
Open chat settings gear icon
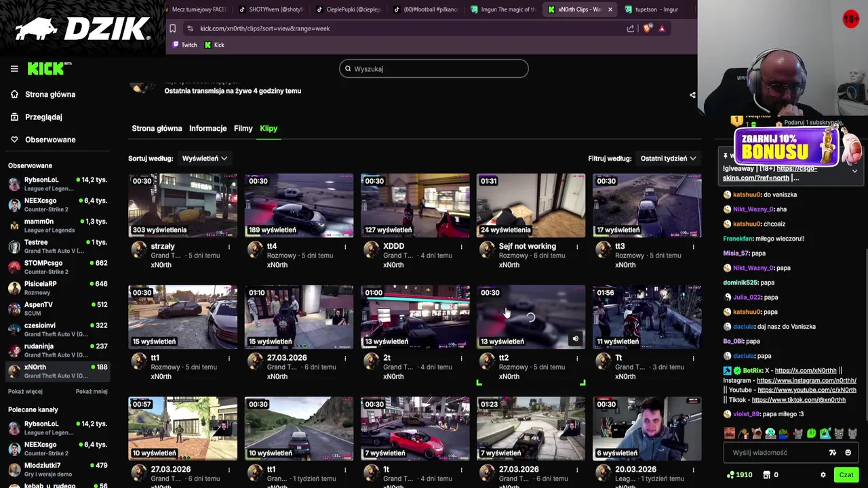(x=823, y=475)
